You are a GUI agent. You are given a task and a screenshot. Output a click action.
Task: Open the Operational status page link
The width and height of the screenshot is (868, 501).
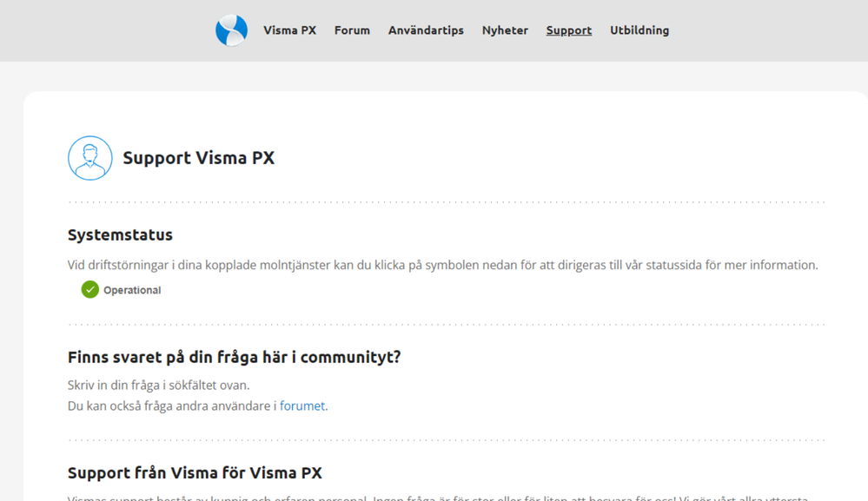pos(132,290)
